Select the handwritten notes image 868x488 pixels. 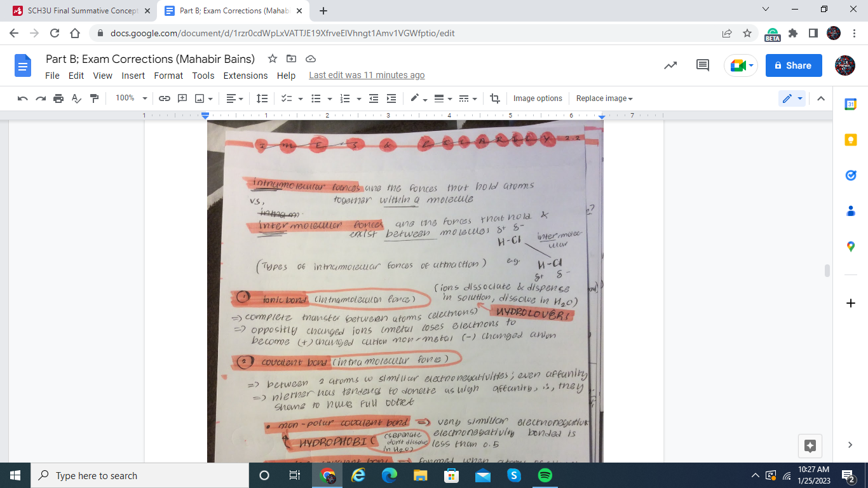pyautogui.click(x=405, y=291)
